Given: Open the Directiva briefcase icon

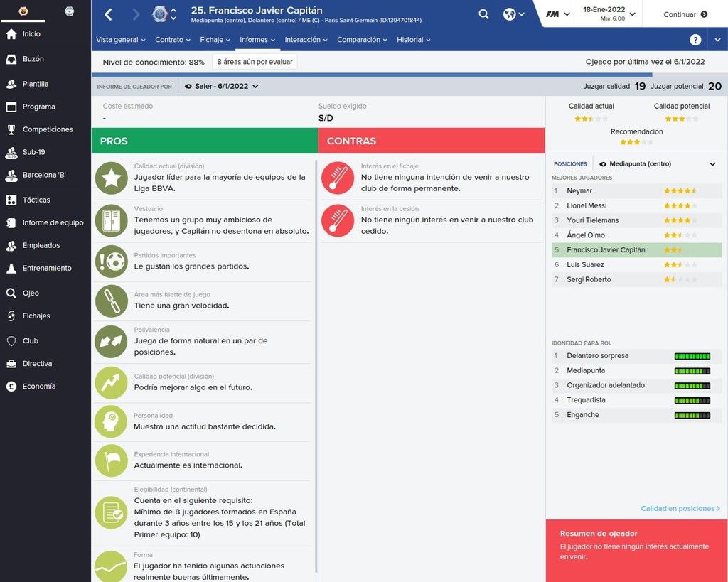Looking at the screenshot, I should (11, 363).
